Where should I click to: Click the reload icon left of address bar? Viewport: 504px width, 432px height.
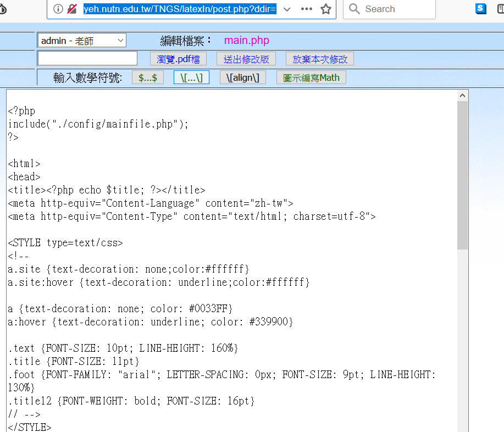pyautogui.click(x=3, y=9)
